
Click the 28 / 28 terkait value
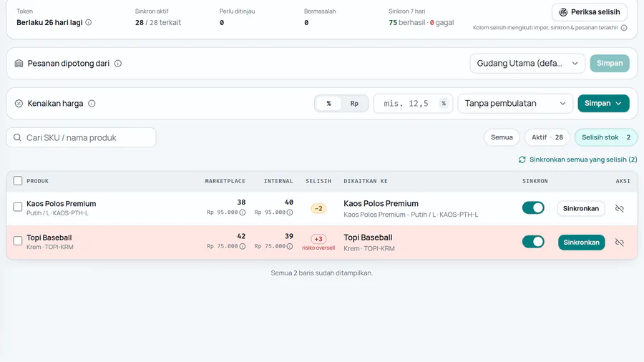(x=158, y=23)
